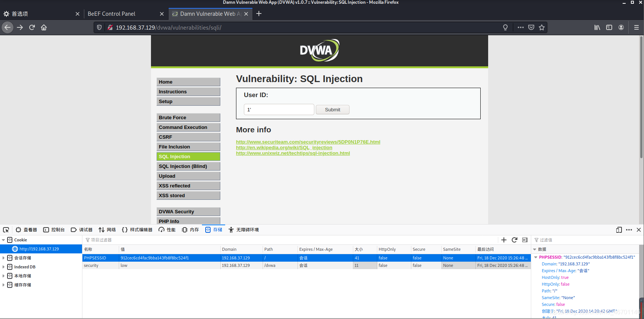644x319 pixels.
Task: Go to DVWA Home page
Action: coord(188,82)
